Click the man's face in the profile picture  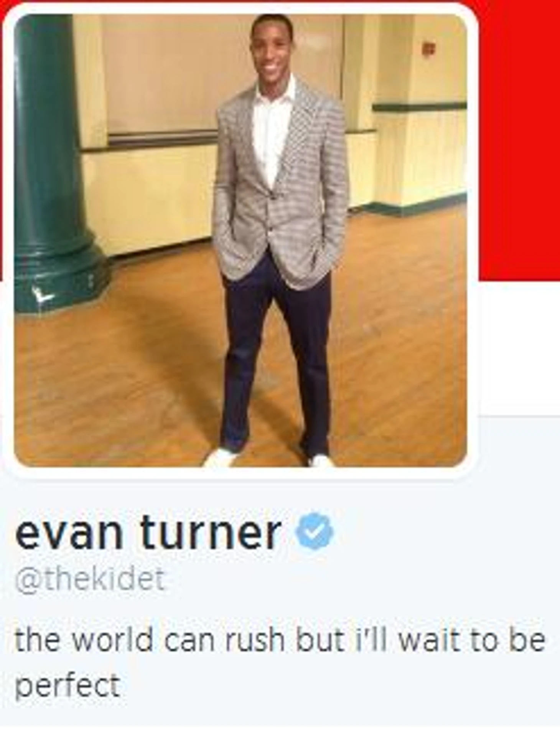click(272, 50)
